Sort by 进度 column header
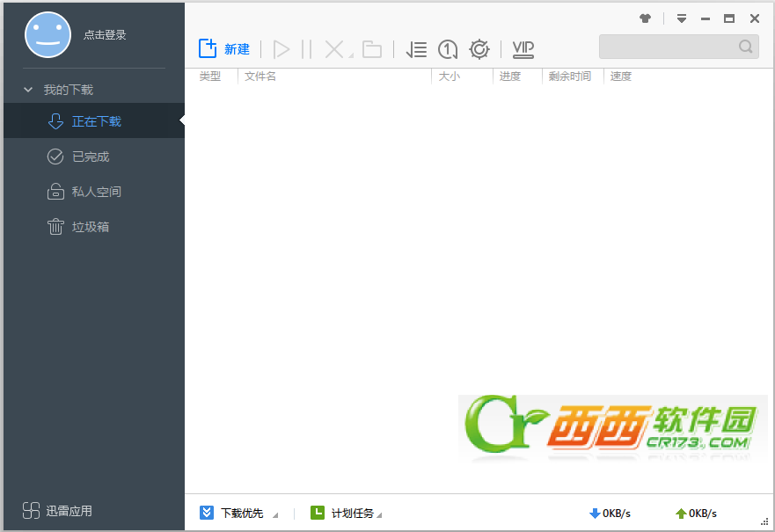The height and width of the screenshot is (532, 775). click(x=510, y=77)
